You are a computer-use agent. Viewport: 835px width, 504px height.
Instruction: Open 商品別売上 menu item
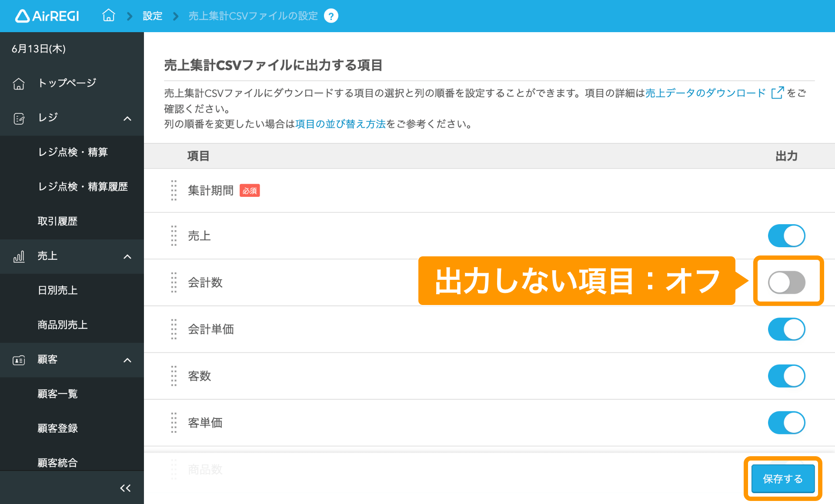(63, 325)
